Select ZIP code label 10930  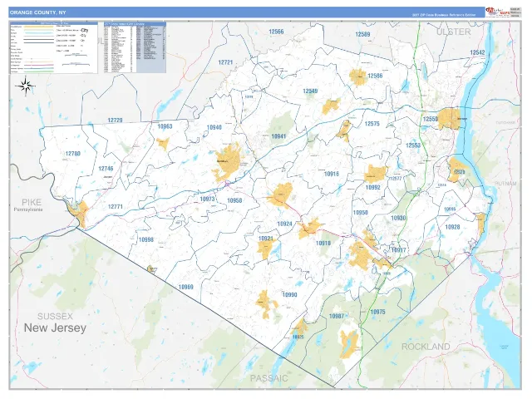click(x=398, y=218)
